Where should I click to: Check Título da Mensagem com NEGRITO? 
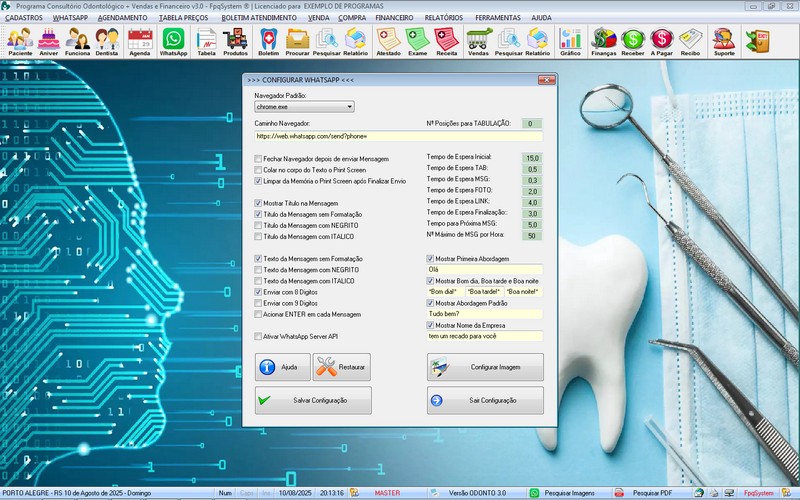click(259, 226)
